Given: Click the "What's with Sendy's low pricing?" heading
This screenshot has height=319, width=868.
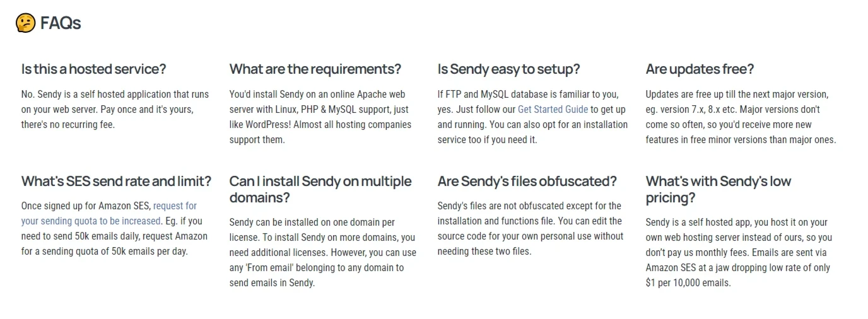Looking at the screenshot, I should click(x=718, y=189).
